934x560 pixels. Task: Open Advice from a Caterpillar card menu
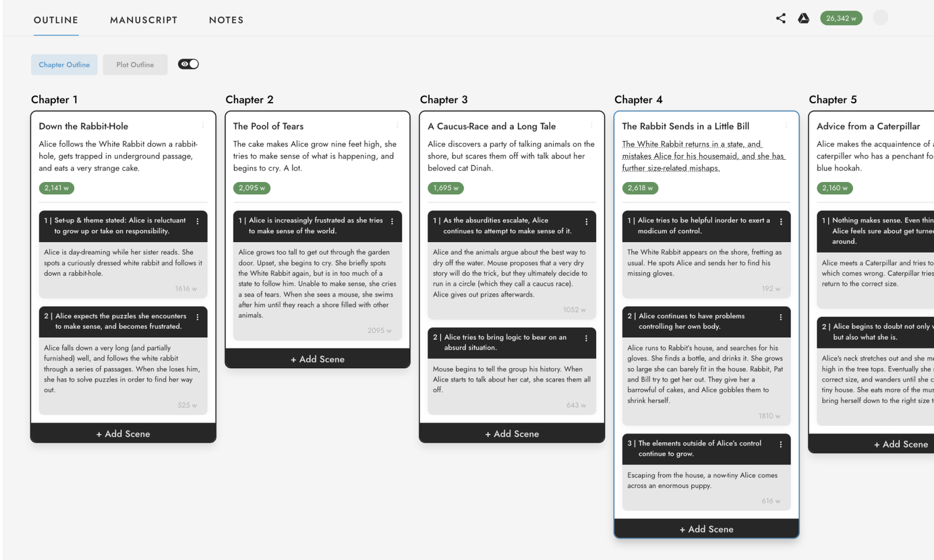click(930, 124)
